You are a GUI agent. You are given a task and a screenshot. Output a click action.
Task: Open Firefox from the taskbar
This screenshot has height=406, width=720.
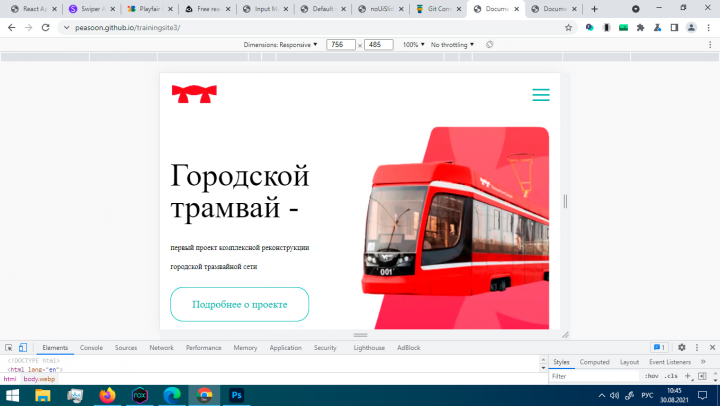pos(107,395)
